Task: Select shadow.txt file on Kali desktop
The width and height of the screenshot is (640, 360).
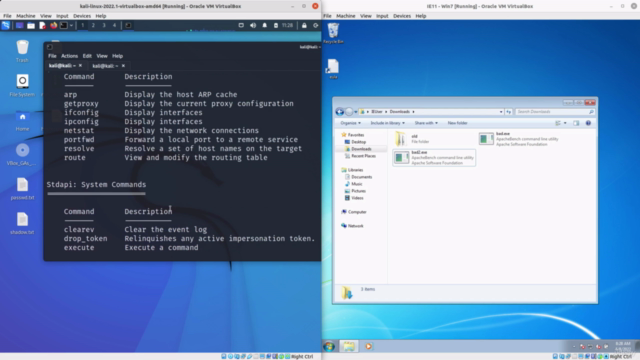Action: coord(22,223)
